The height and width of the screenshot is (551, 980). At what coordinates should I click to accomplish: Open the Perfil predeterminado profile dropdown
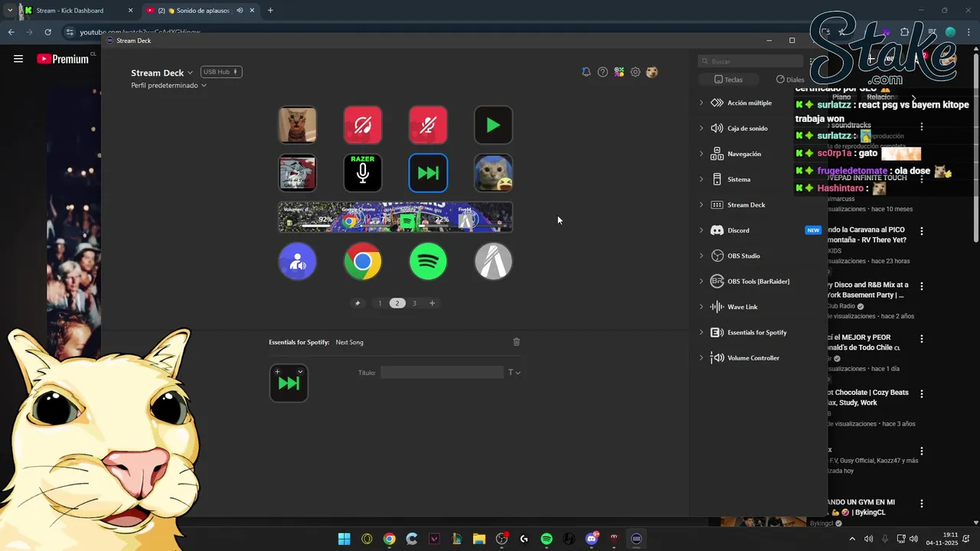(x=168, y=86)
